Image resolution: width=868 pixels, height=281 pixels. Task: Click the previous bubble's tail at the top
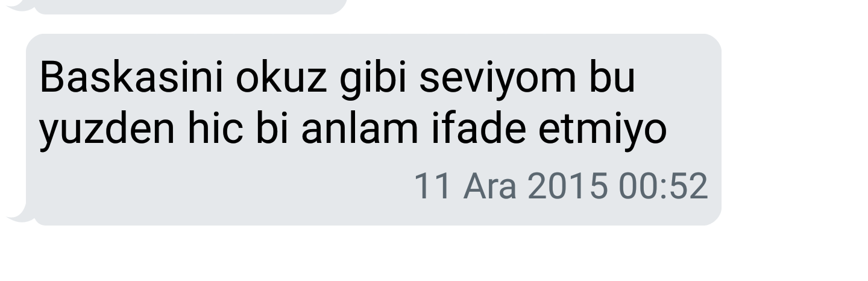20,5
